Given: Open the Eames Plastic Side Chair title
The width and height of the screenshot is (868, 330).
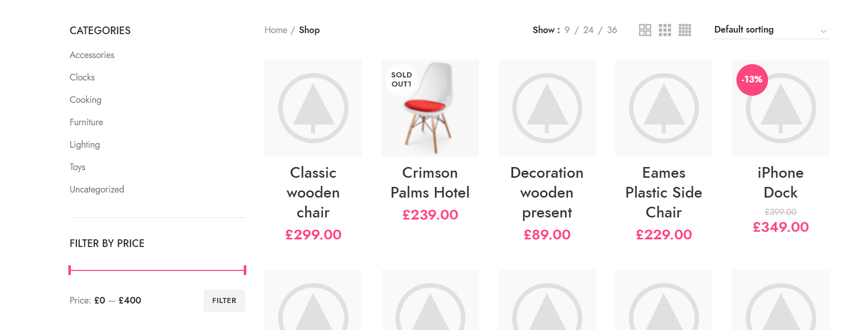Looking at the screenshot, I should [663, 193].
